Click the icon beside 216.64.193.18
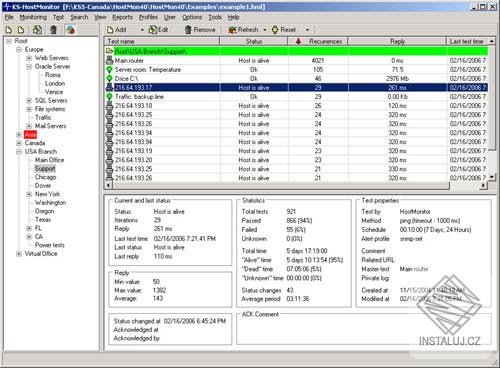 [x=109, y=106]
